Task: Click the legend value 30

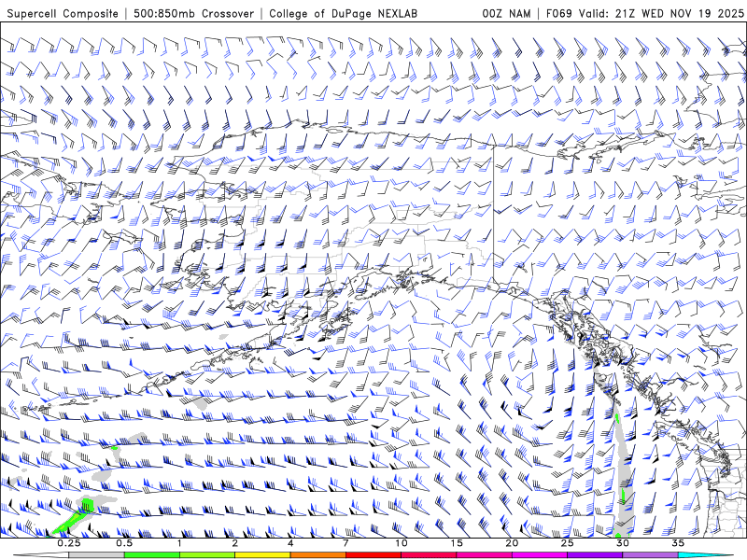Action: (622, 543)
